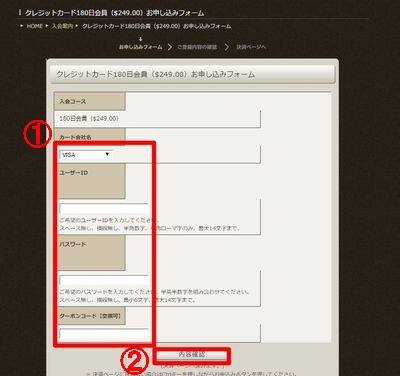Click the 入会コース label
The width and height of the screenshot is (400, 376).
pos(73,101)
